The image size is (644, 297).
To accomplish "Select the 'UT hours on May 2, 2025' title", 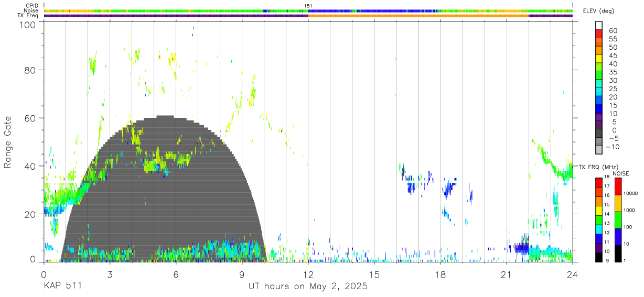I will click(x=308, y=287).
